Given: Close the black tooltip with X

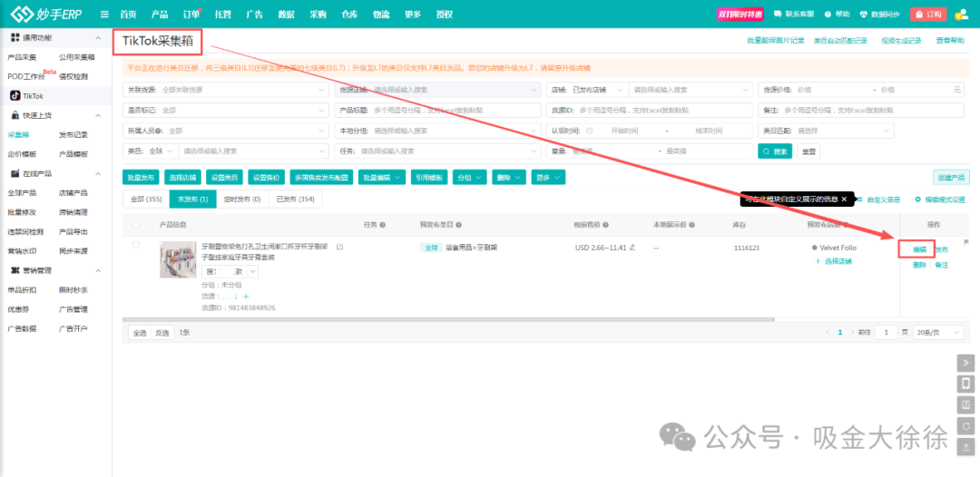Looking at the screenshot, I should click(x=844, y=200).
